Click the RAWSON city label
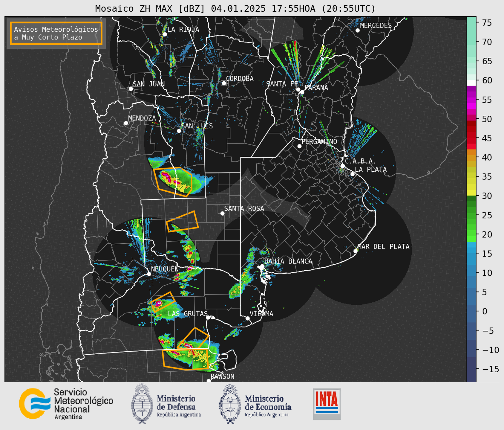This screenshot has width=504, height=430. pyautogui.click(x=223, y=376)
